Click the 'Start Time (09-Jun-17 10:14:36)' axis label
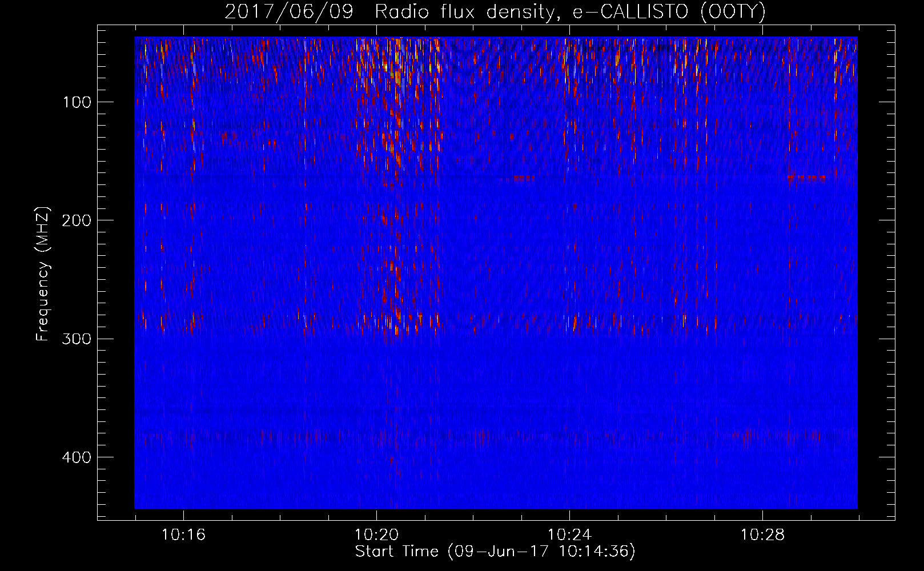This screenshot has width=924, height=571. coord(495,552)
